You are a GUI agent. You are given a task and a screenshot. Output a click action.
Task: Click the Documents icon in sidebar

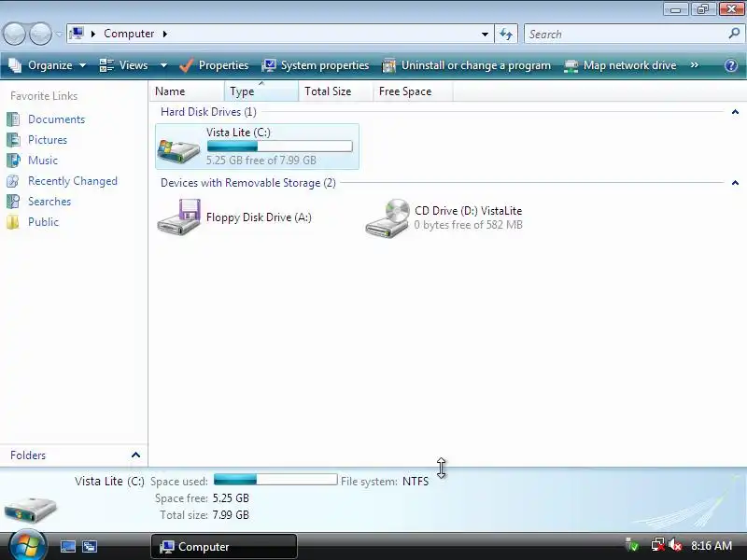13,119
